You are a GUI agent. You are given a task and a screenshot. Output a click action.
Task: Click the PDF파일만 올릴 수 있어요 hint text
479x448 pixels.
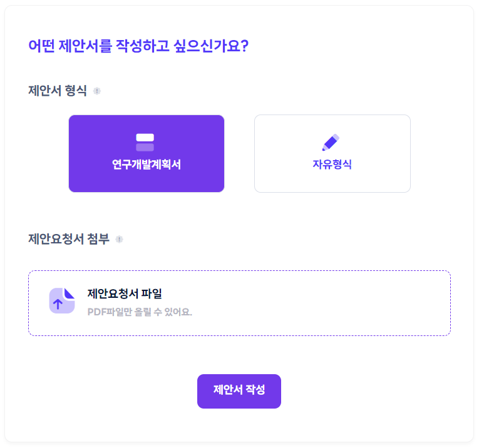[140, 312]
